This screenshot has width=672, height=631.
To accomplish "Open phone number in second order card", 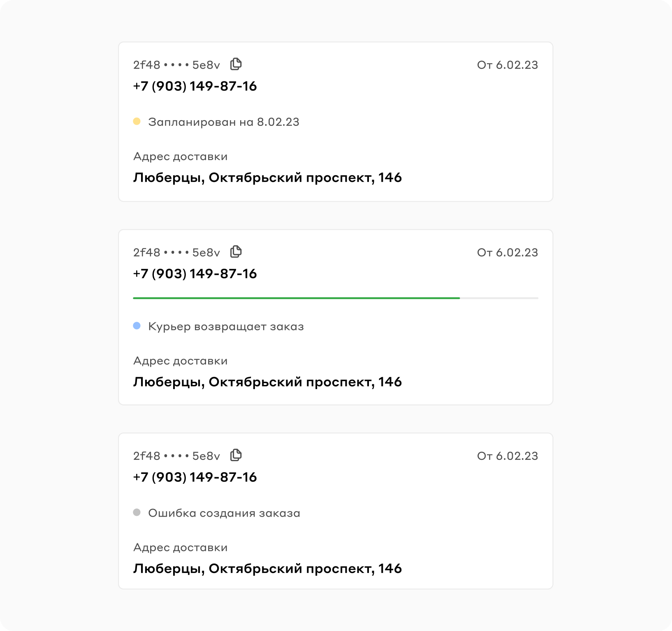I will (x=195, y=274).
